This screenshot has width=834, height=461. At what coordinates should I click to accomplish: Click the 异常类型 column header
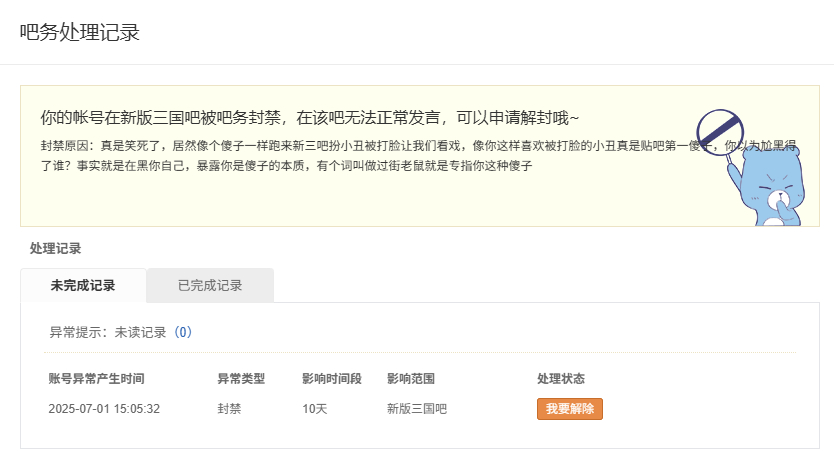(x=241, y=379)
